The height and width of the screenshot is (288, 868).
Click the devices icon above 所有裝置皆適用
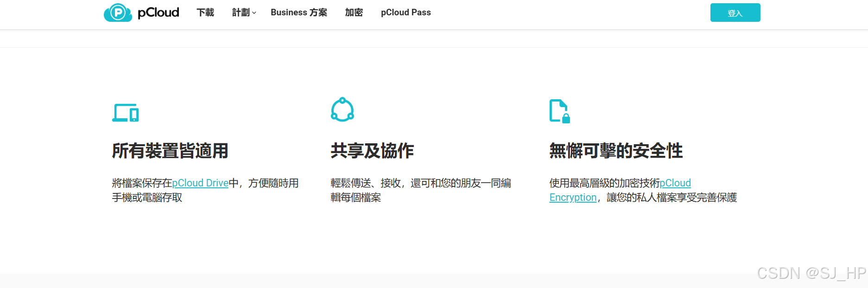(x=126, y=113)
